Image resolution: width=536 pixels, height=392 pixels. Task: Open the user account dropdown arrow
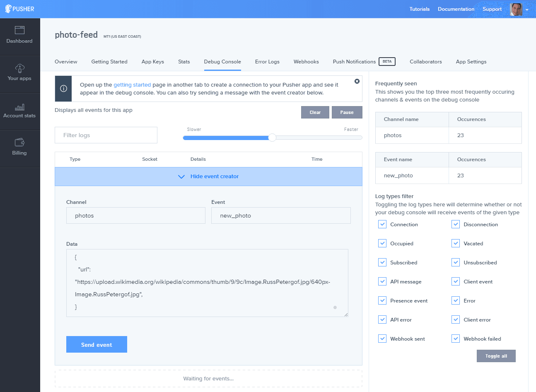tap(527, 10)
